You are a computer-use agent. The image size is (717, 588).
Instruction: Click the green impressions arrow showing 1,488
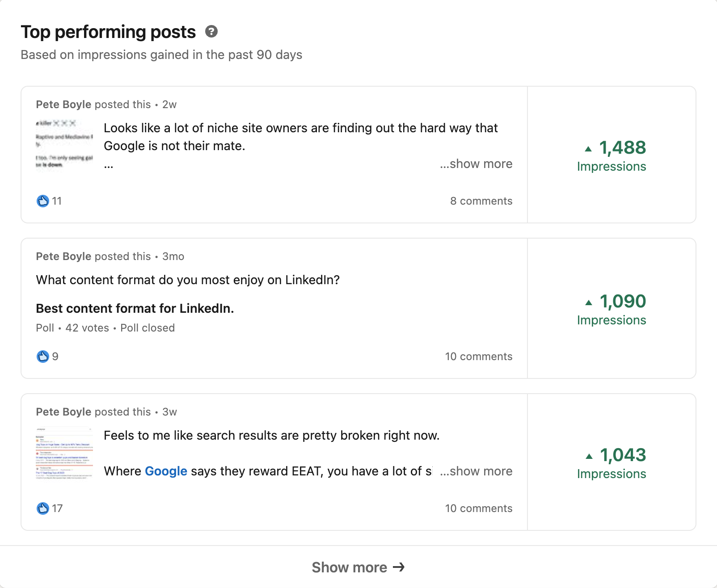[589, 148]
